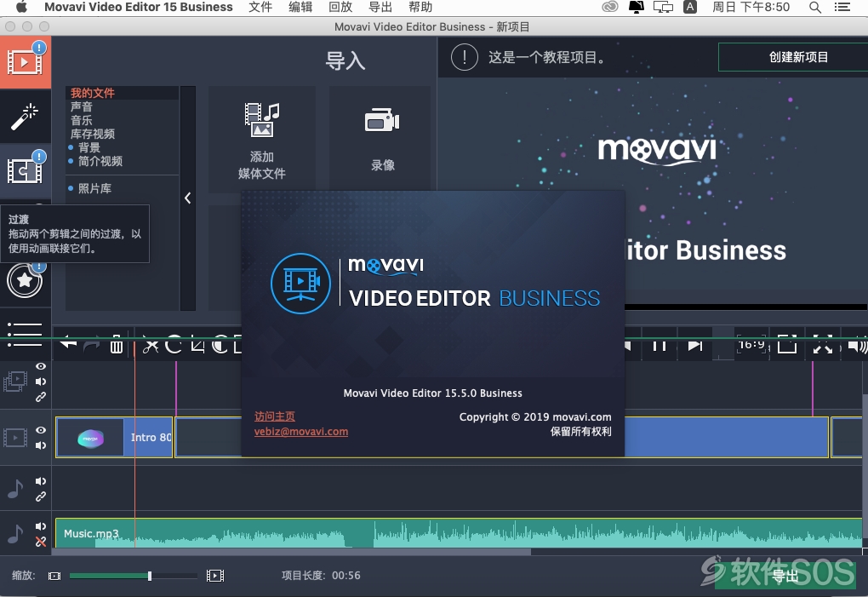
Task: Toggle visibility of the main video track
Action: [x=41, y=430]
